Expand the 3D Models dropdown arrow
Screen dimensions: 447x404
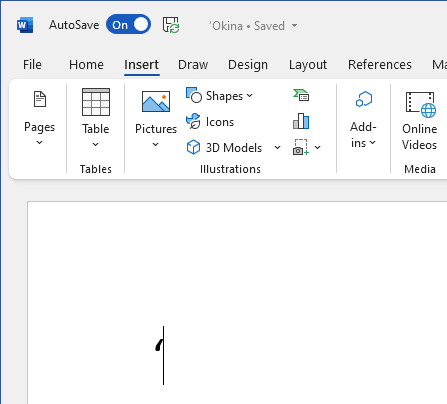click(277, 147)
